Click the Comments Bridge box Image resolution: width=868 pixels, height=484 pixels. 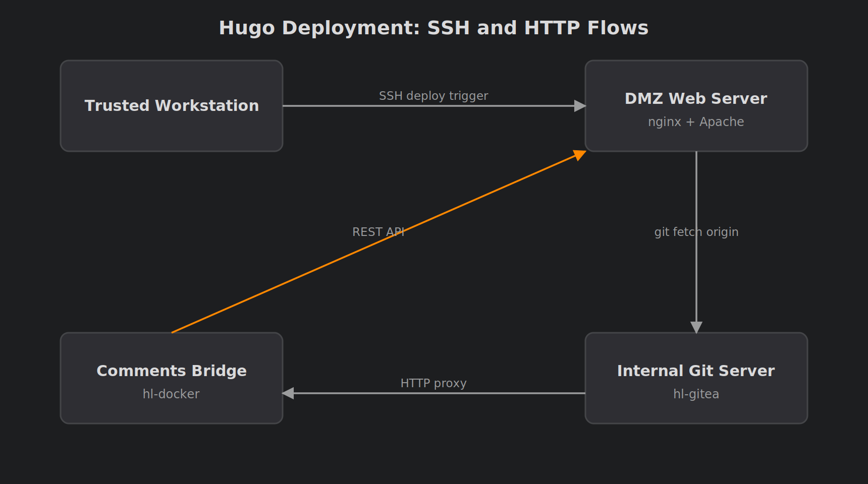(x=172, y=378)
